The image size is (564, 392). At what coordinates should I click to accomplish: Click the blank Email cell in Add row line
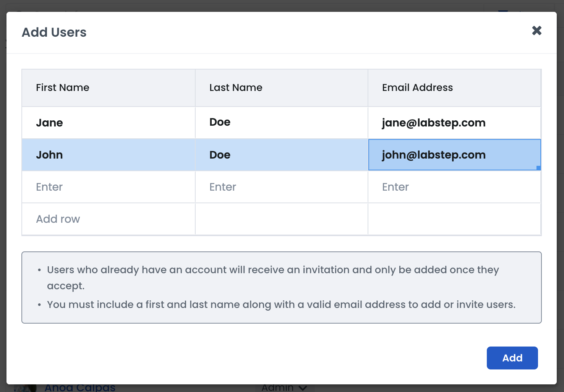tap(454, 219)
